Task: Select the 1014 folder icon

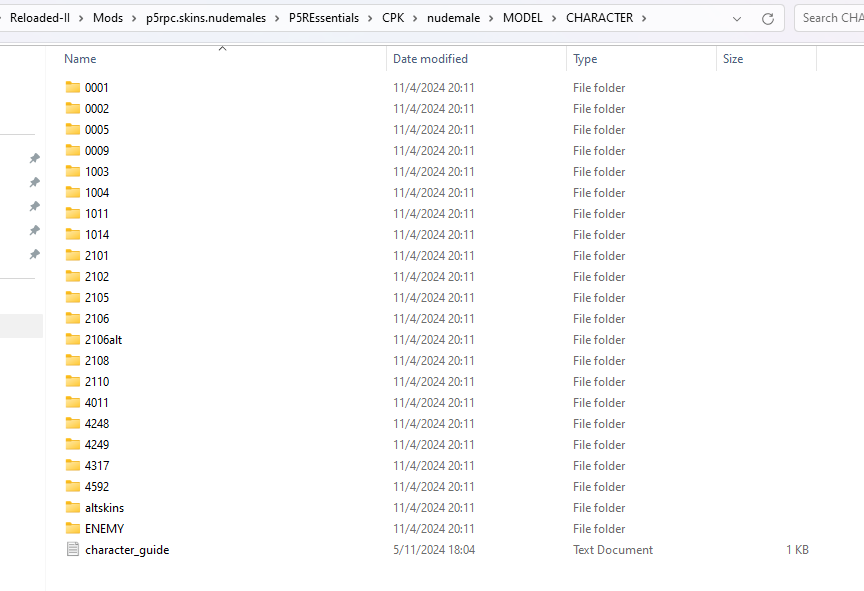Action: click(73, 234)
